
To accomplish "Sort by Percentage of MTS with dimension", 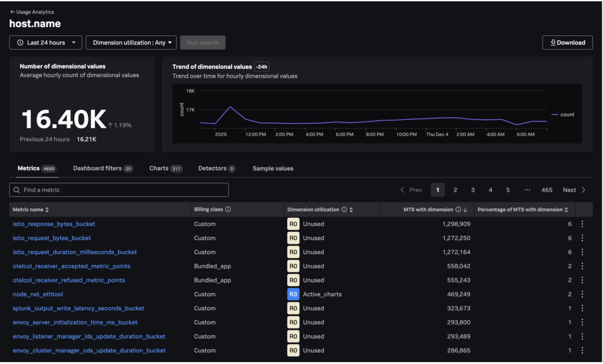I will (x=566, y=210).
